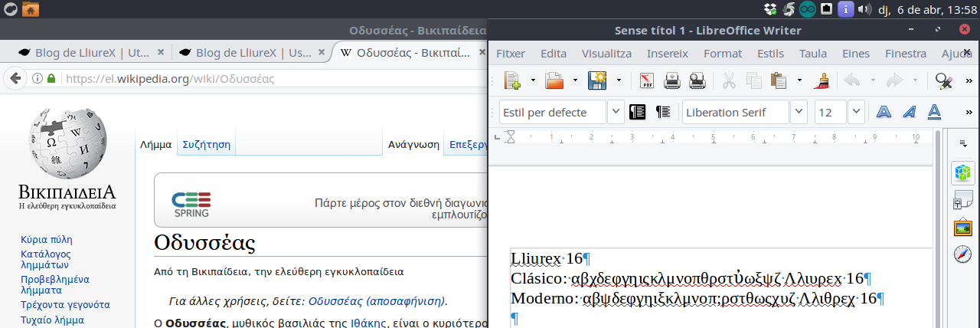
Task: Click the Κύρια πύλη sidebar link
Action: pos(47,239)
